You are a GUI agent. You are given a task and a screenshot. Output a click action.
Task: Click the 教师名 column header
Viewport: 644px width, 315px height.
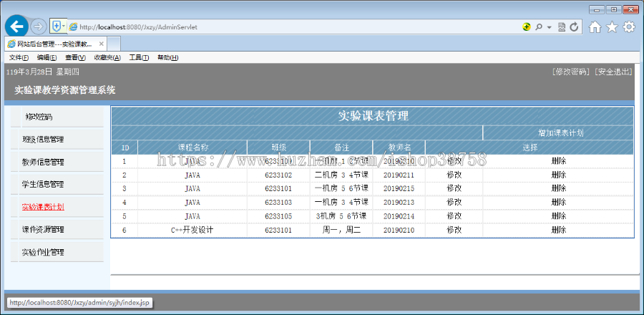click(x=399, y=147)
